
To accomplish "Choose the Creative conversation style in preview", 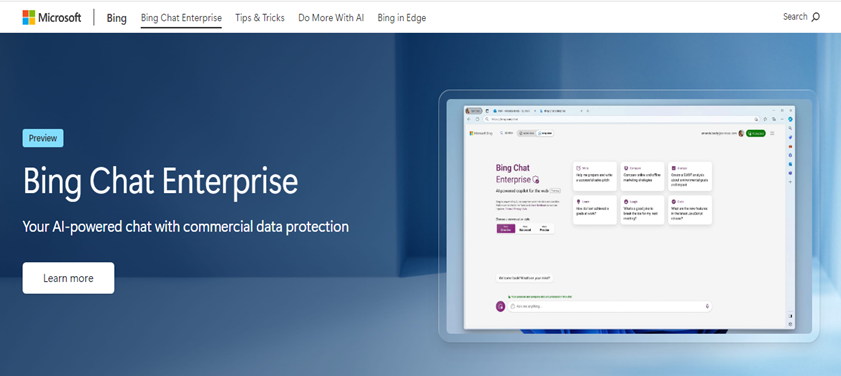I will 506,228.
